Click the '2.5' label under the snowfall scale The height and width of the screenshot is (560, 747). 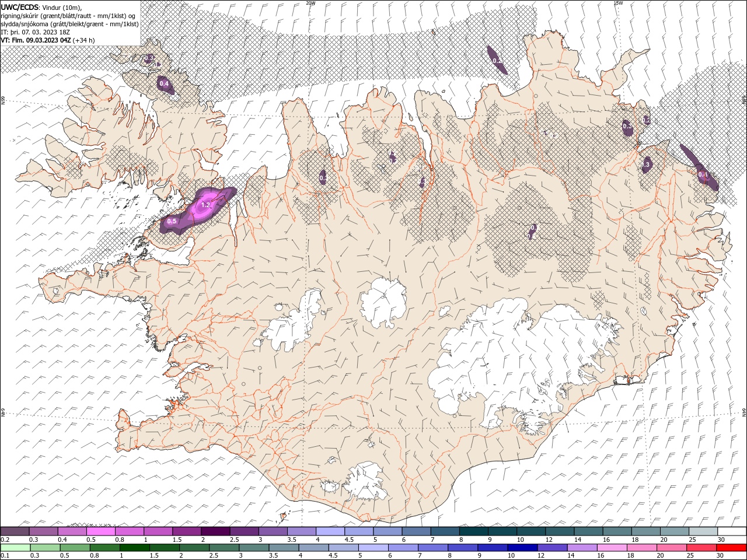[234, 540]
